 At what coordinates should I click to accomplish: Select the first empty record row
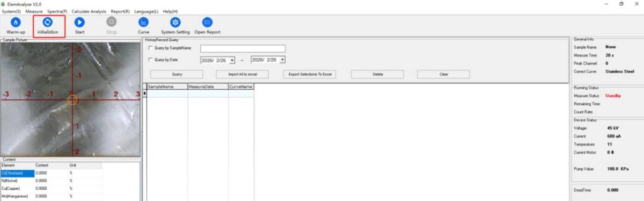point(200,94)
